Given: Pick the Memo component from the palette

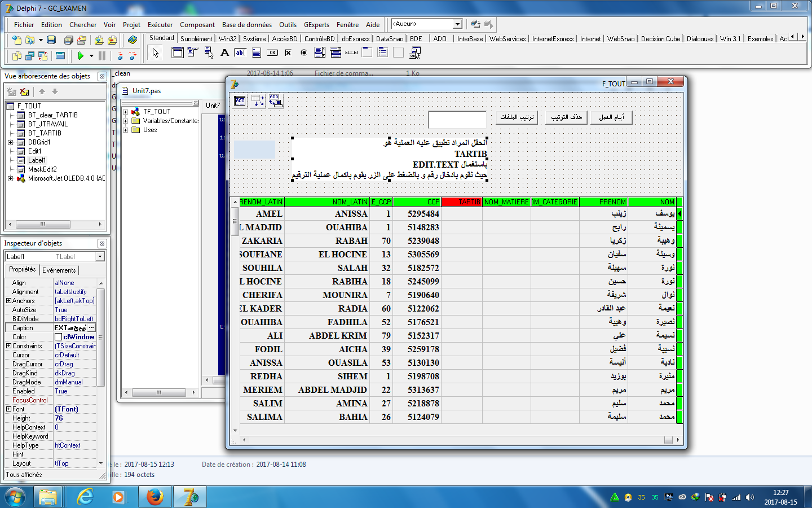Looking at the screenshot, I should coord(257,53).
